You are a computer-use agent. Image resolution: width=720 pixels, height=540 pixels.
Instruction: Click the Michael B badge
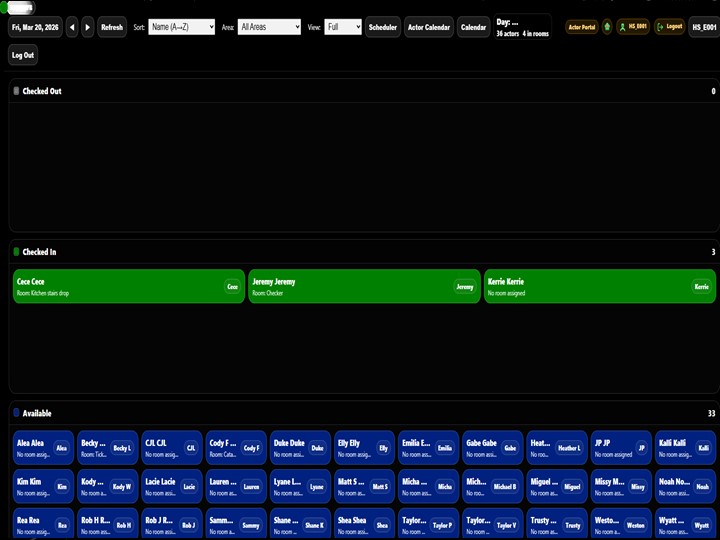tap(505, 486)
